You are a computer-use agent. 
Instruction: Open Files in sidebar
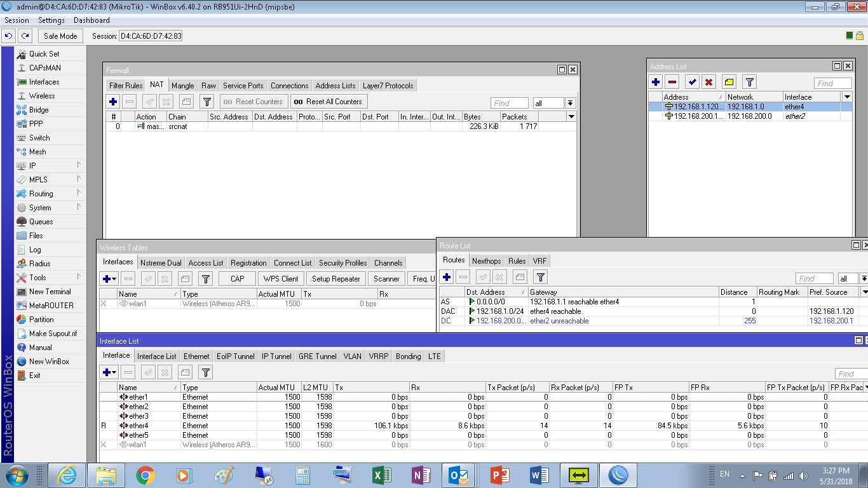point(36,236)
